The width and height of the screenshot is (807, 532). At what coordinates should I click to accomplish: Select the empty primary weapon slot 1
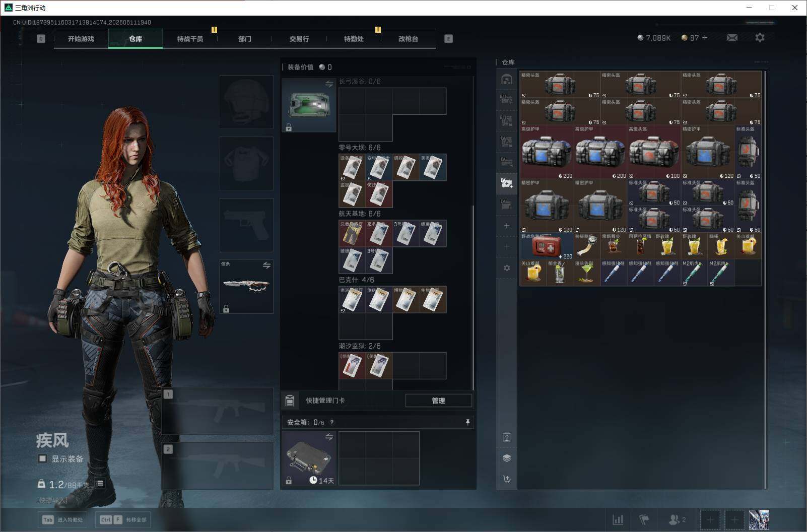coord(218,412)
